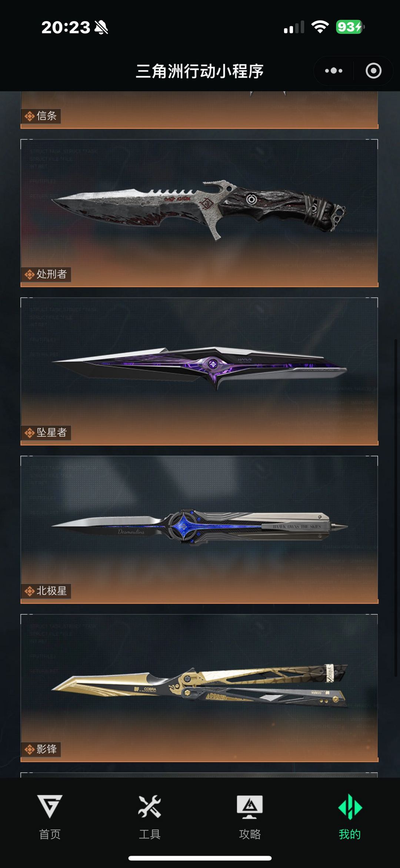Tap the rarity icon beside 北极星

30,591
